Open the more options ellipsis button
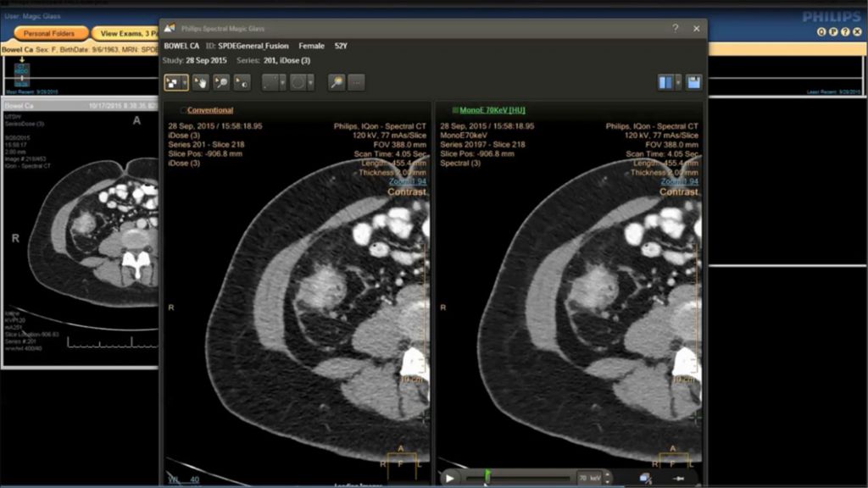Image resolution: width=868 pixels, height=488 pixels. click(357, 83)
